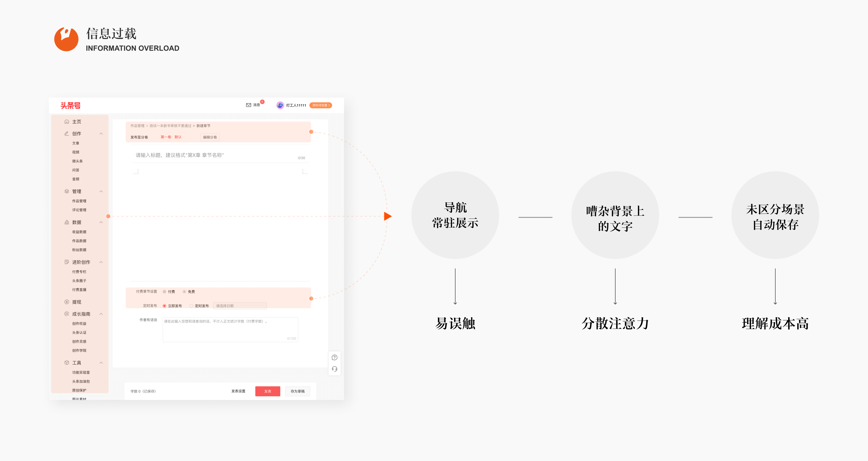Open 粉丝数据 in the sidebar
The image size is (868, 461).
point(79,250)
